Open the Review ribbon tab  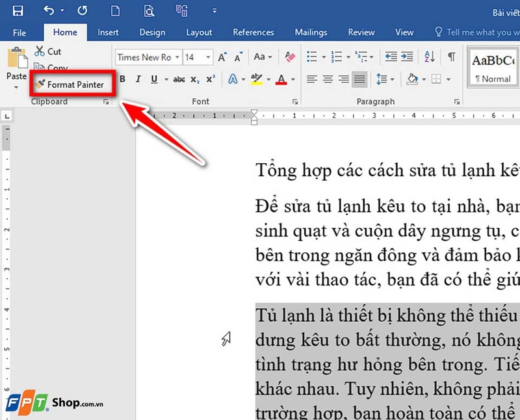[361, 32]
